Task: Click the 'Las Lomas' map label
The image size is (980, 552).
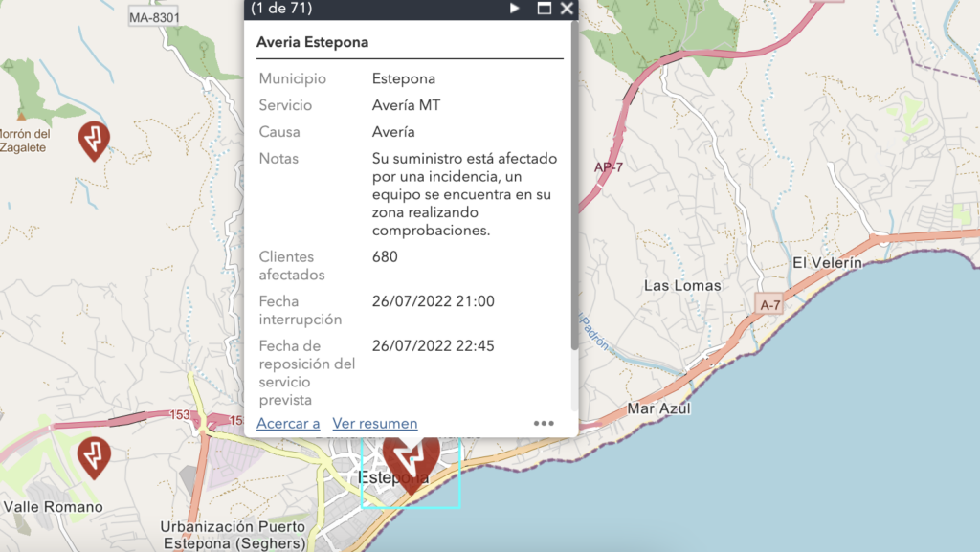Action: tap(682, 286)
